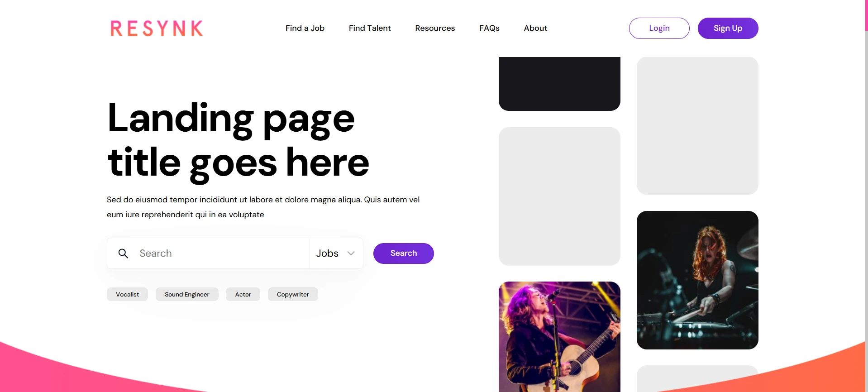Visit the FAQs page
The image size is (868, 392).
(489, 28)
